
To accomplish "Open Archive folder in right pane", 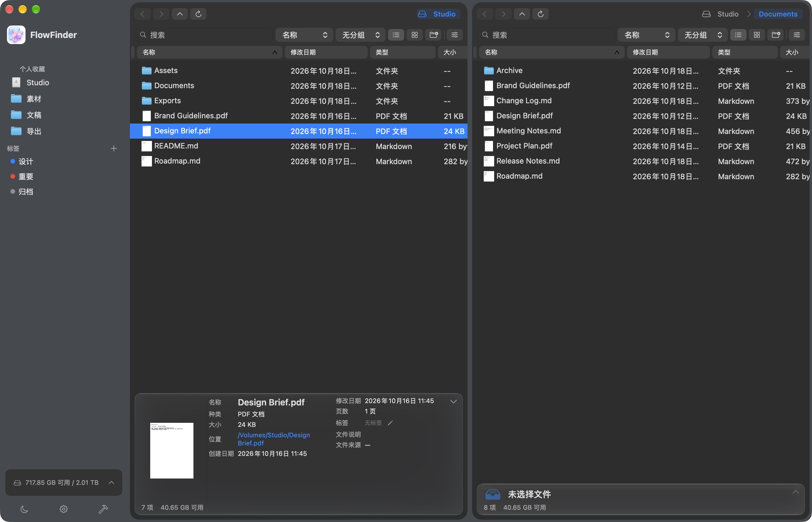I will click(641, 70).
